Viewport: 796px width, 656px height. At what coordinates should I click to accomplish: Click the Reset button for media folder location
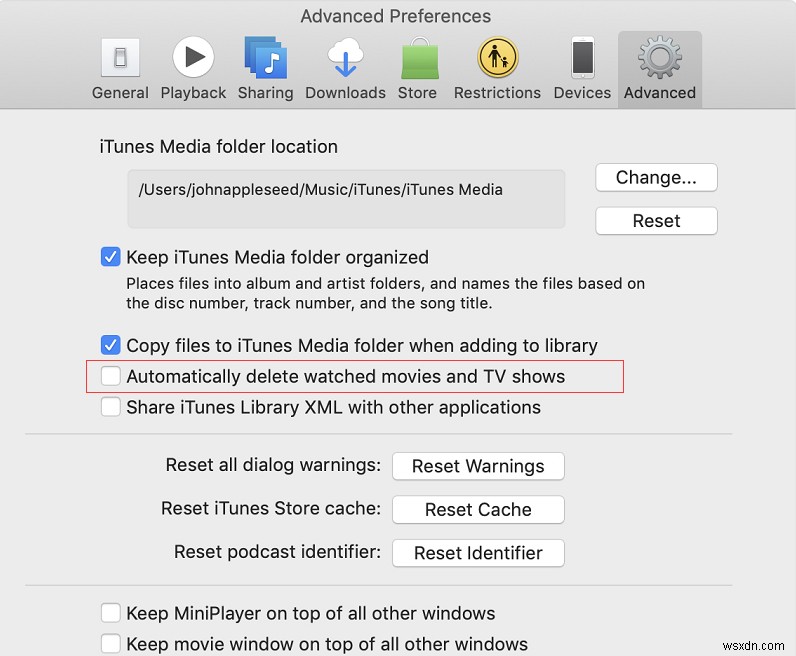656,221
